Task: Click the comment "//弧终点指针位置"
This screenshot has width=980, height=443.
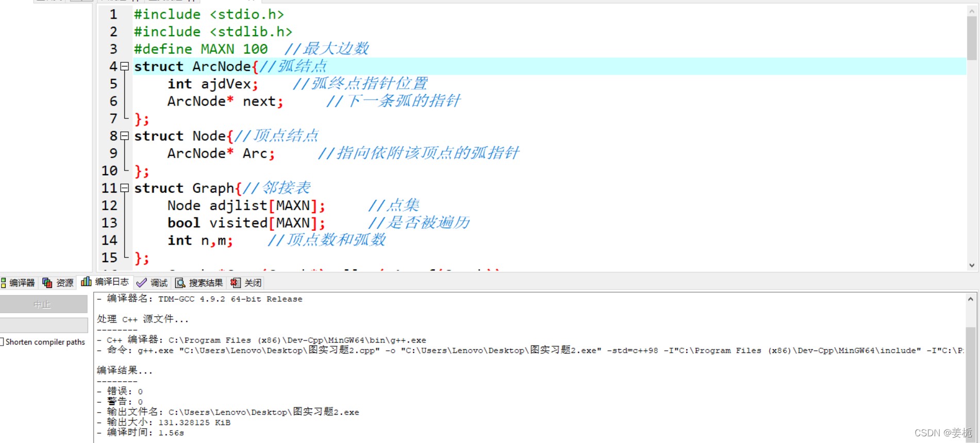Action: click(x=360, y=83)
